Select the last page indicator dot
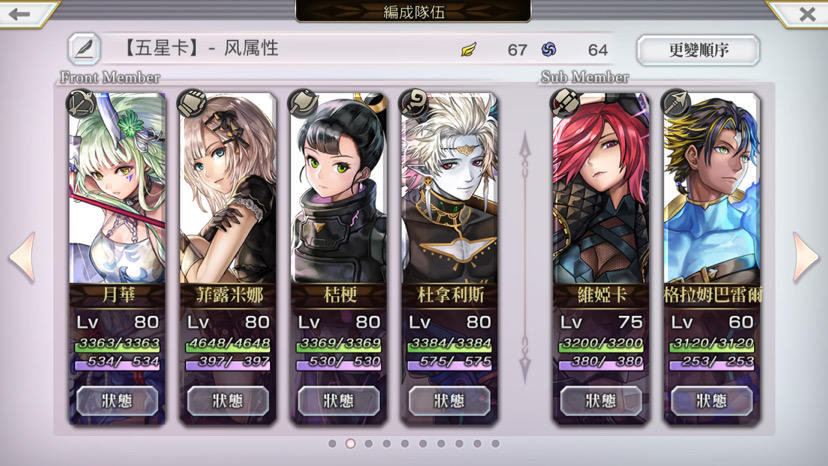This screenshot has width=828, height=466. click(495, 444)
